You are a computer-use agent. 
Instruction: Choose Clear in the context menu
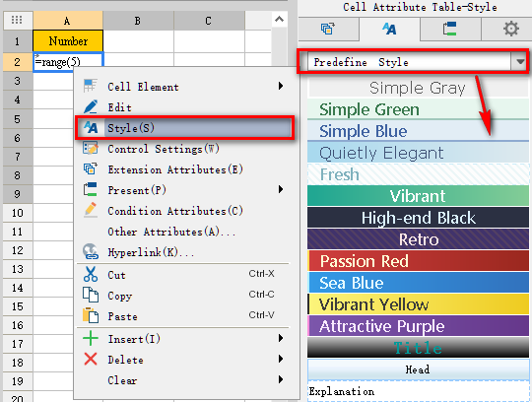pyautogui.click(x=184, y=380)
